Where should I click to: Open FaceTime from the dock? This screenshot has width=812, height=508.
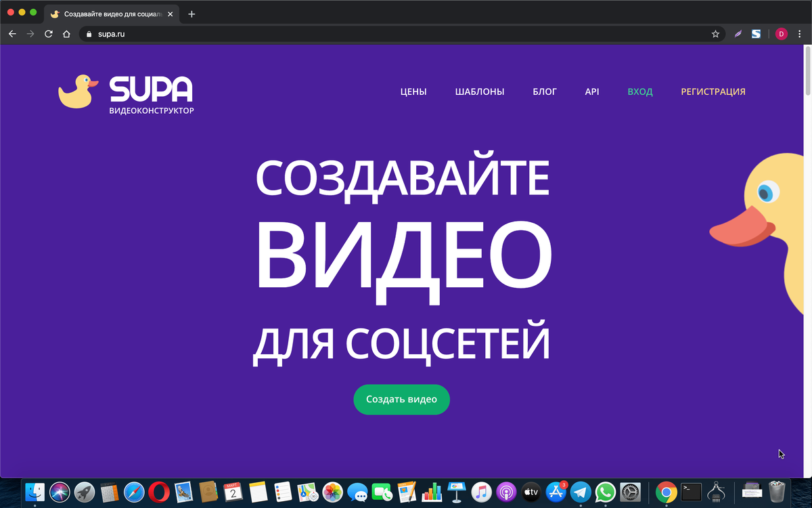click(x=382, y=492)
